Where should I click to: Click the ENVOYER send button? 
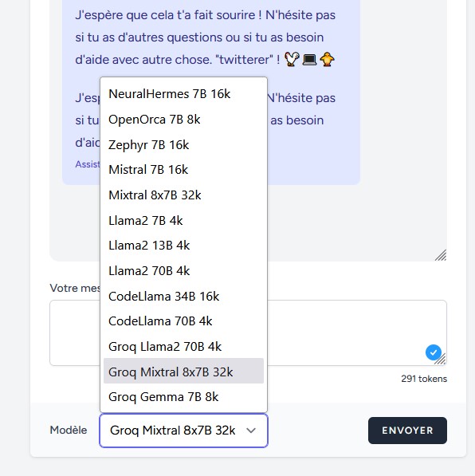coord(407,431)
